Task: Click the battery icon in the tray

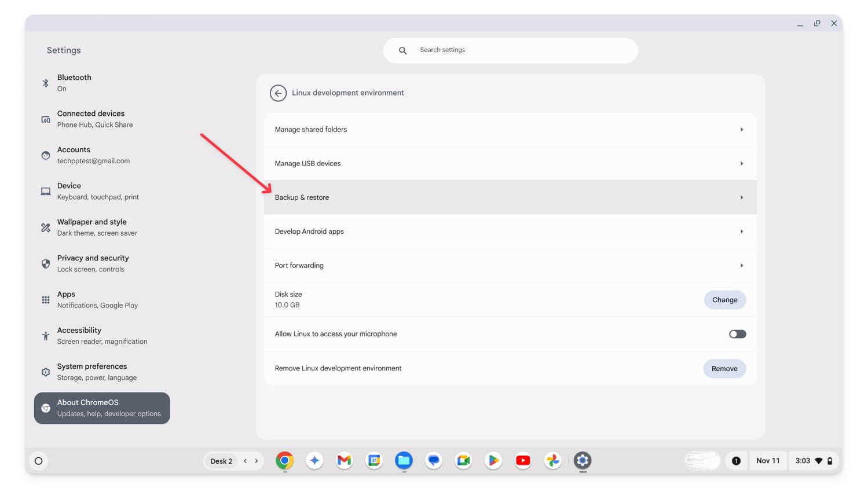Action: pyautogui.click(x=830, y=461)
